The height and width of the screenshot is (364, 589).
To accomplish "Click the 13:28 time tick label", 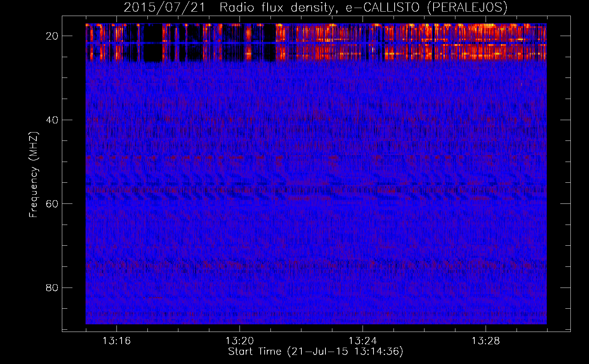I will point(486,341).
